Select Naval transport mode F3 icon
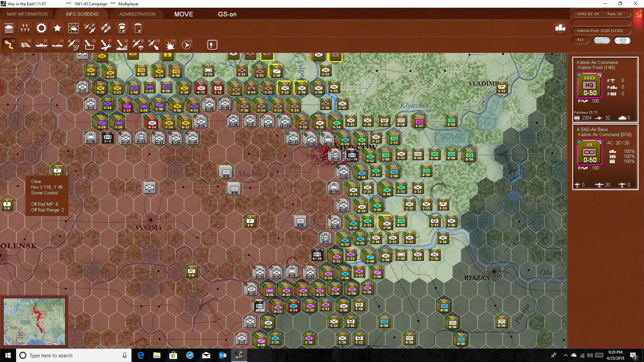Viewport: 644px width, 362px height. tap(41, 45)
